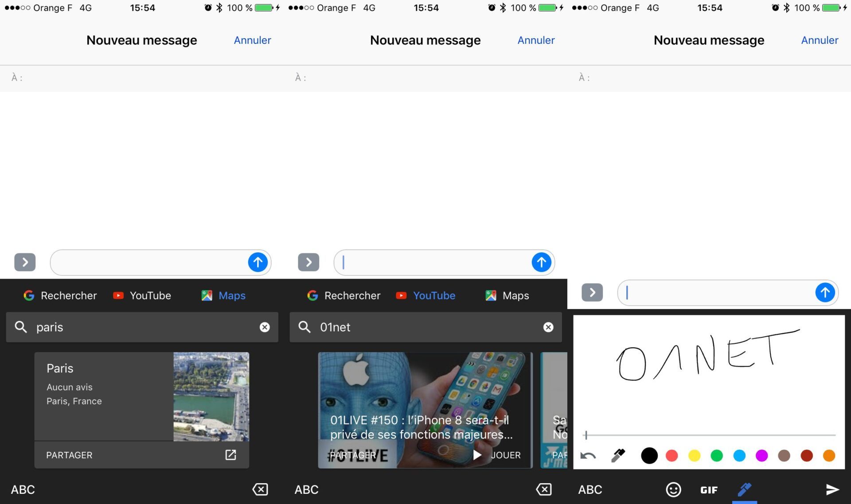
Task: Open the Paris aerial photo thumbnail
Action: (x=211, y=396)
